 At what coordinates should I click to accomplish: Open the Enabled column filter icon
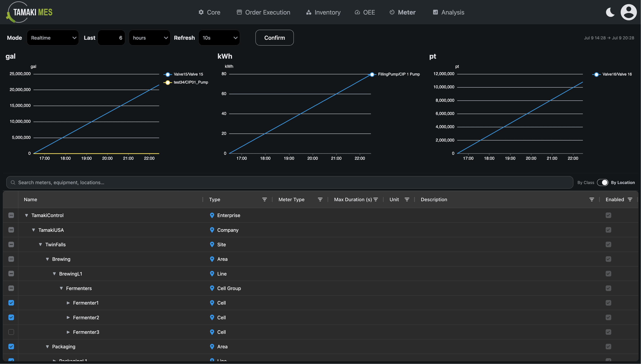point(630,199)
